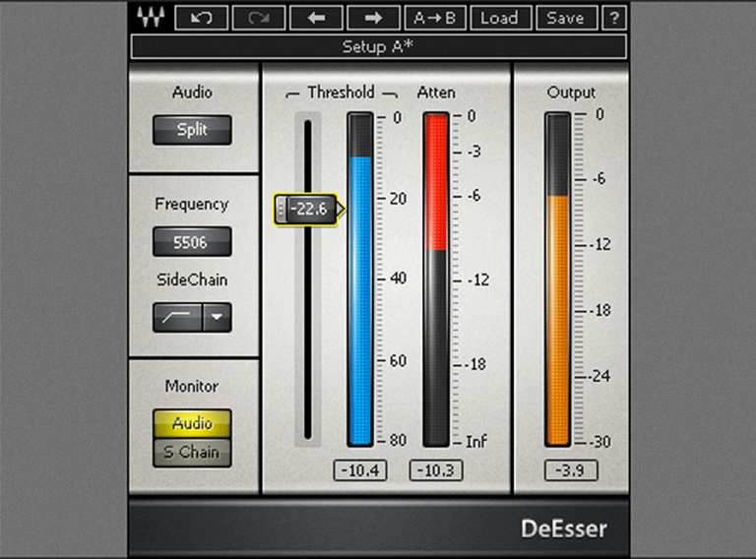Go to previous preset with left arrow

(x=318, y=18)
